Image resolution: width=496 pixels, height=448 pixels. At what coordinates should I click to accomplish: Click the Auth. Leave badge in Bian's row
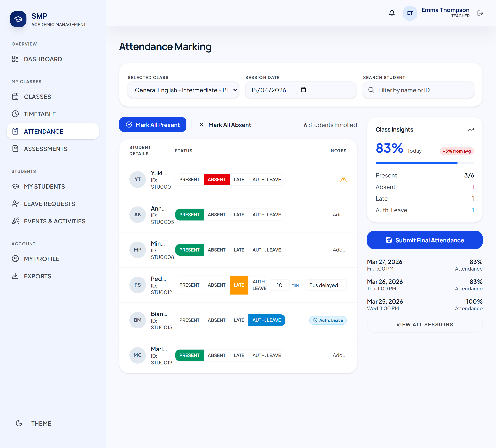(328, 320)
